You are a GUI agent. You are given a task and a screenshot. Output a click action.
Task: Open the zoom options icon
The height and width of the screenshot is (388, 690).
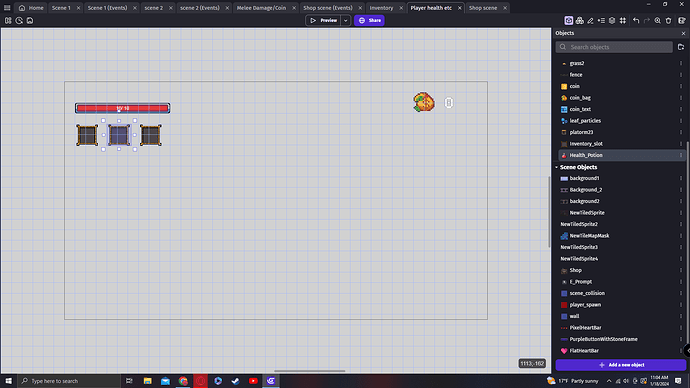coord(657,20)
